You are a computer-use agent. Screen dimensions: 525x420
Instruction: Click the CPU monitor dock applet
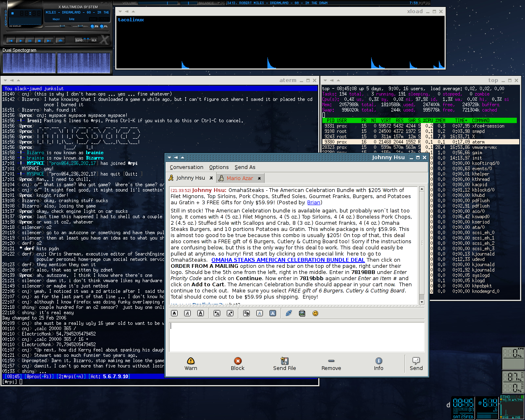point(513,358)
